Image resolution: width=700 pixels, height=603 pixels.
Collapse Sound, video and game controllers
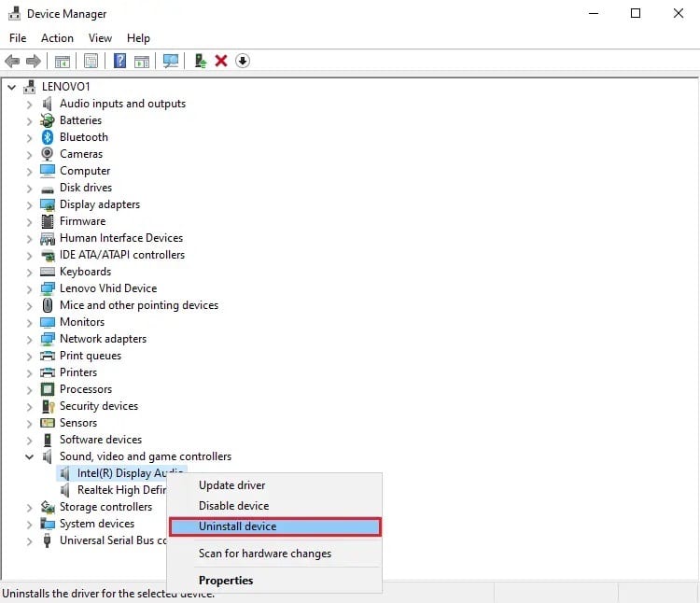29,456
